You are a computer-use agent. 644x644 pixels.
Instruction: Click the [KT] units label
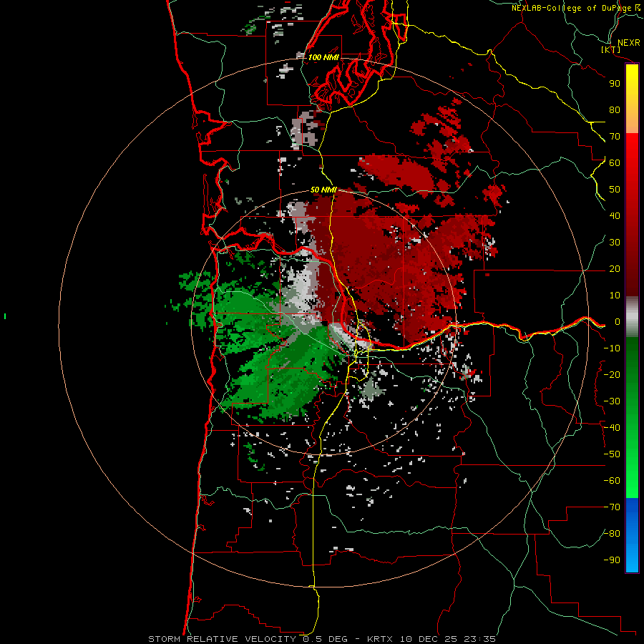610,49
